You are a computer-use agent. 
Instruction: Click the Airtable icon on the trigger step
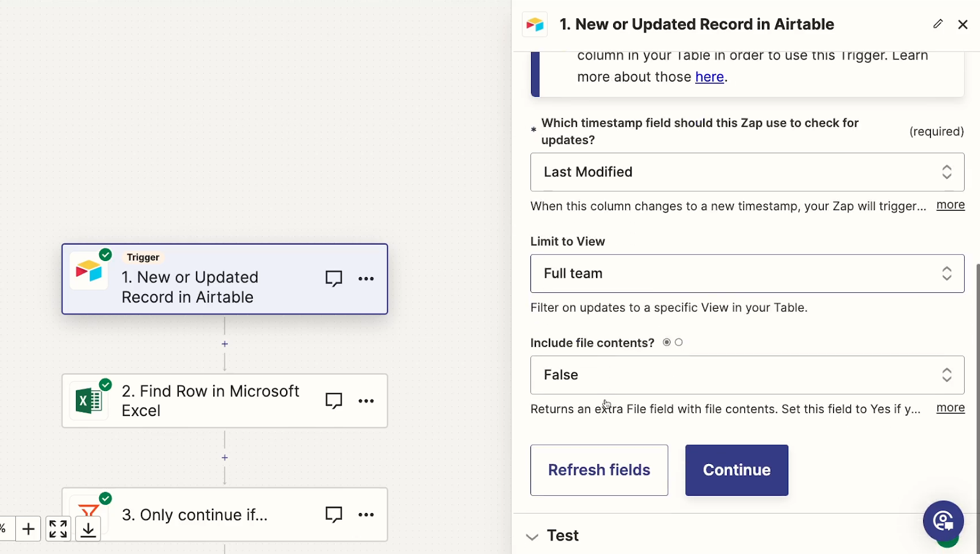[89, 271]
